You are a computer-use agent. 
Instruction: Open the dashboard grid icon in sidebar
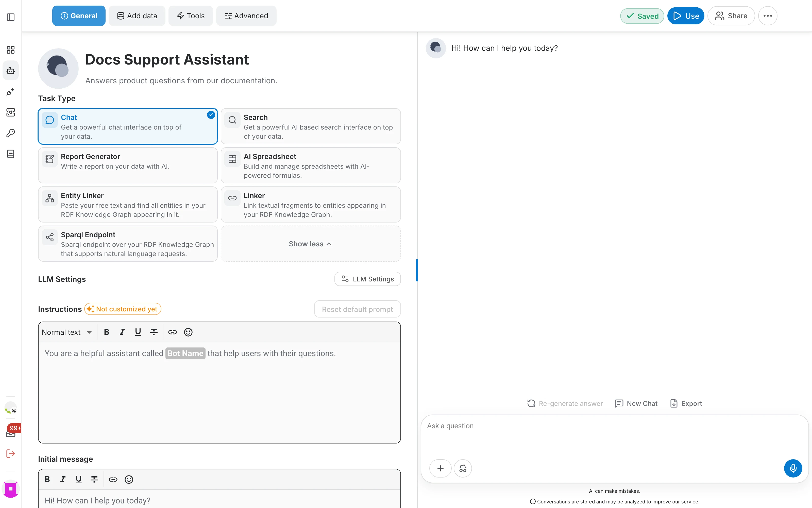pos(11,50)
